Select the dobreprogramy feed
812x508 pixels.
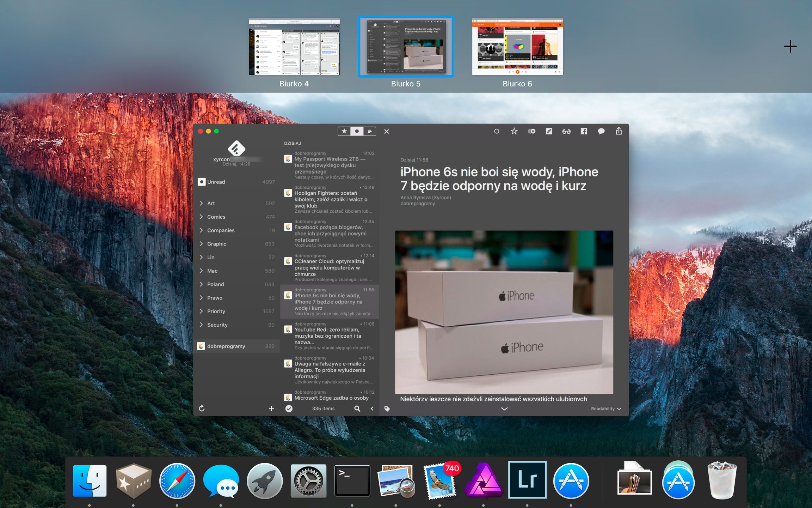coord(226,346)
